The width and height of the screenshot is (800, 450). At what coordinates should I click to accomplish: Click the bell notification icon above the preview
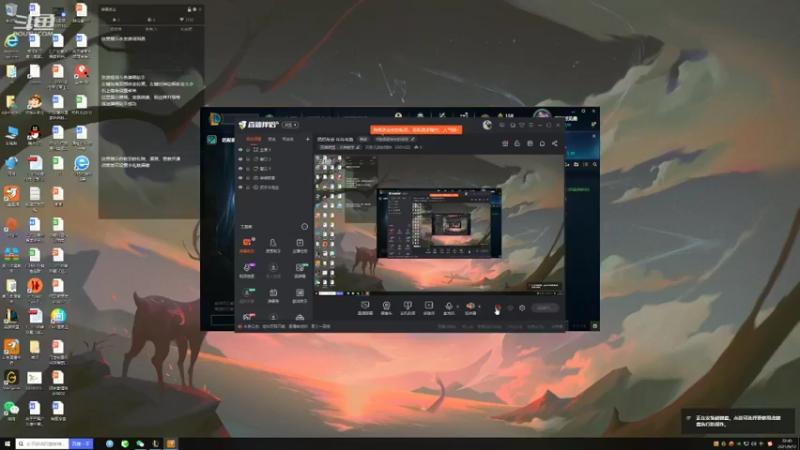(542, 143)
